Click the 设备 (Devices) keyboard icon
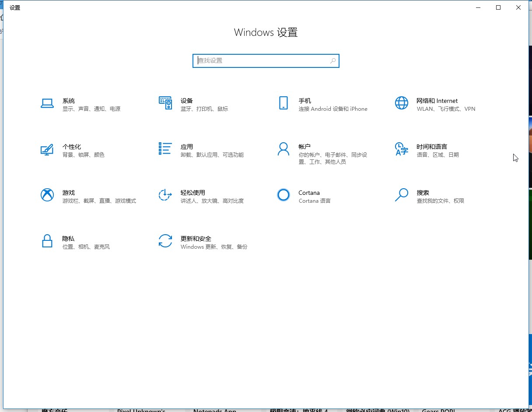Image resolution: width=532 pixels, height=412 pixels. coord(165,103)
